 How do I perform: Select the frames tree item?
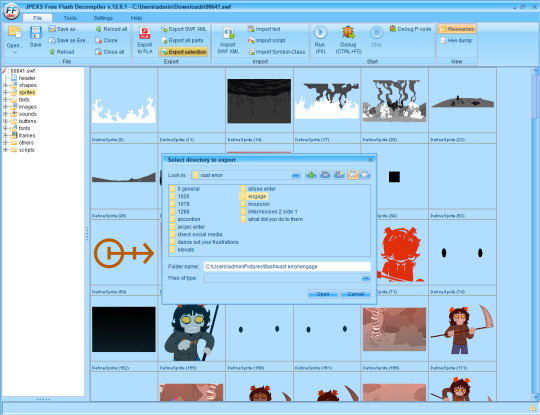point(26,135)
